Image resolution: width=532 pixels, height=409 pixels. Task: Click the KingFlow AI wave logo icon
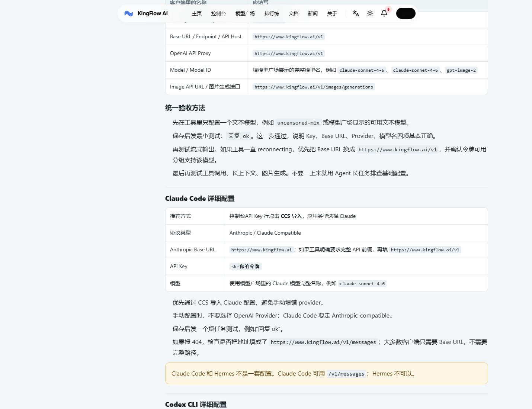[x=129, y=13]
